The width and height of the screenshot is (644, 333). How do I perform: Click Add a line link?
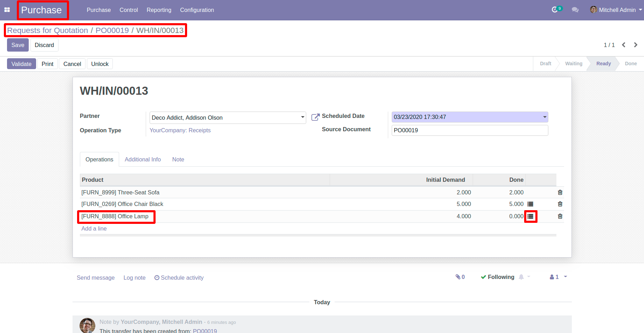tap(94, 228)
